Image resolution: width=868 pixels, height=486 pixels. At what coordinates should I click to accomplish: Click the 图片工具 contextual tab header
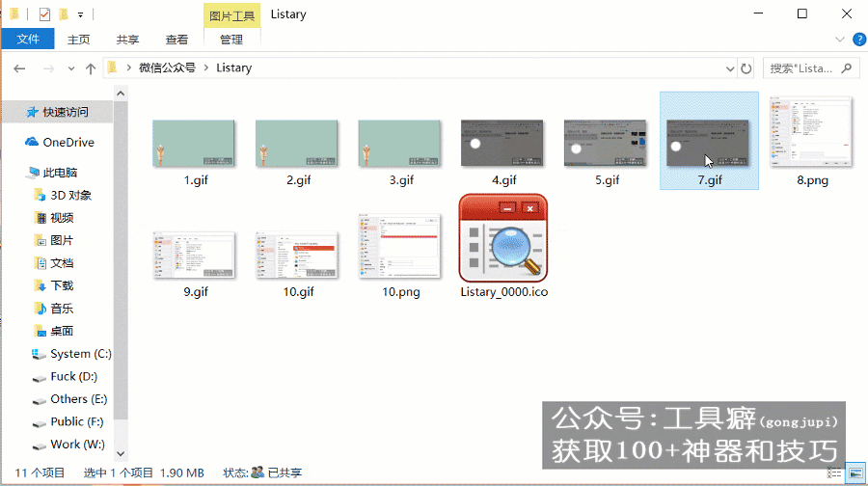231,15
